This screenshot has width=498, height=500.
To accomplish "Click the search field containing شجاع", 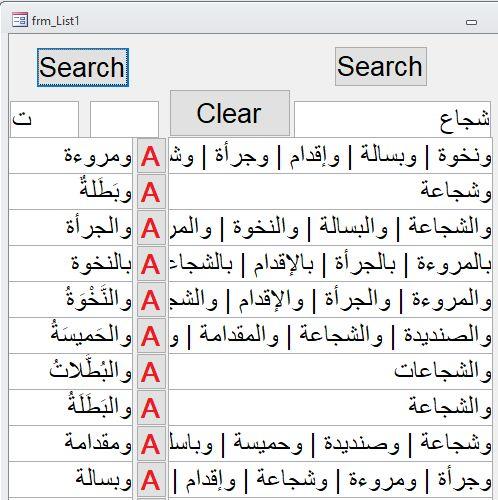I will 392,119.
